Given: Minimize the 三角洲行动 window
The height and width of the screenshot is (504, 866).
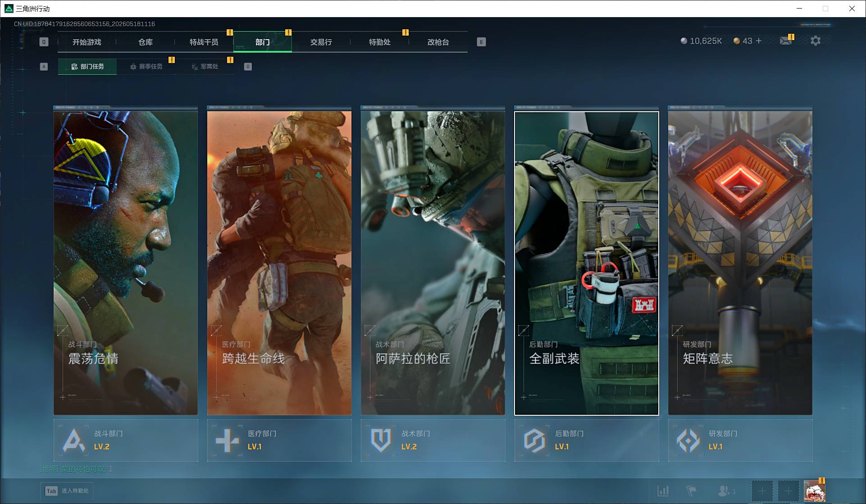Looking at the screenshot, I should (799, 9).
